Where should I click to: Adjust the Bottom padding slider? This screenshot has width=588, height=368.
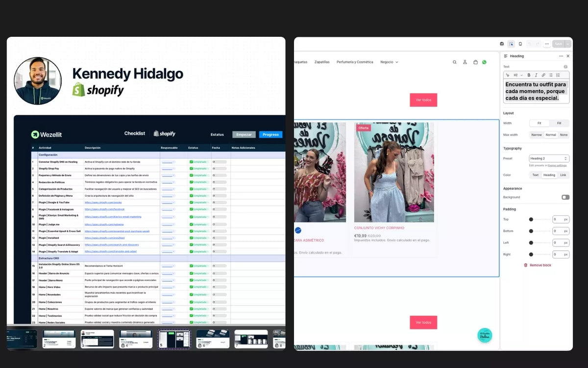click(x=539, y=231)
